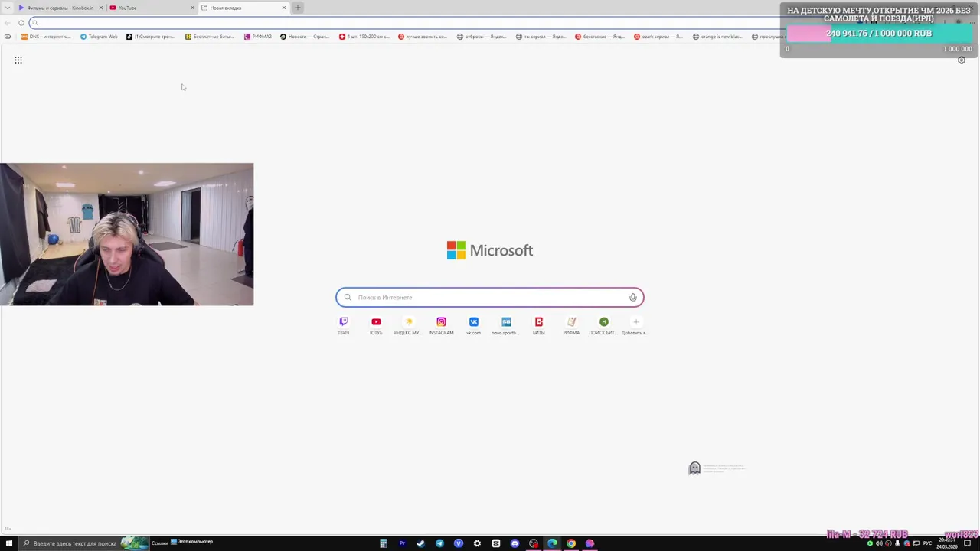980x551 pixels.
Task: Open the 1 шт. 150x200 см bookmark
Action: click(x=364, y=37)
